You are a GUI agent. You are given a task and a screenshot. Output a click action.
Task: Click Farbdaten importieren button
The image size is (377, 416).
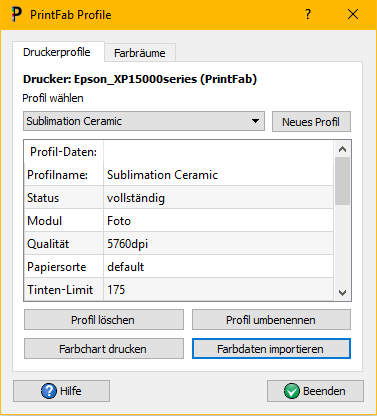click(271, 349)
